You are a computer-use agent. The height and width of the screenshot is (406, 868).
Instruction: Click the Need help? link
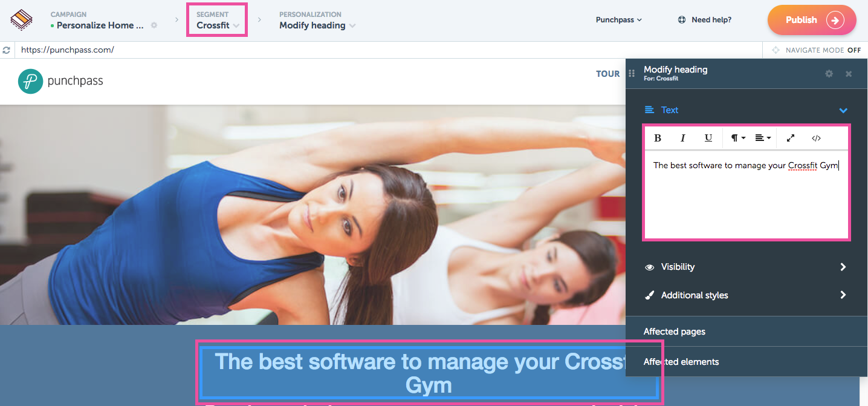tap(711, 20)
